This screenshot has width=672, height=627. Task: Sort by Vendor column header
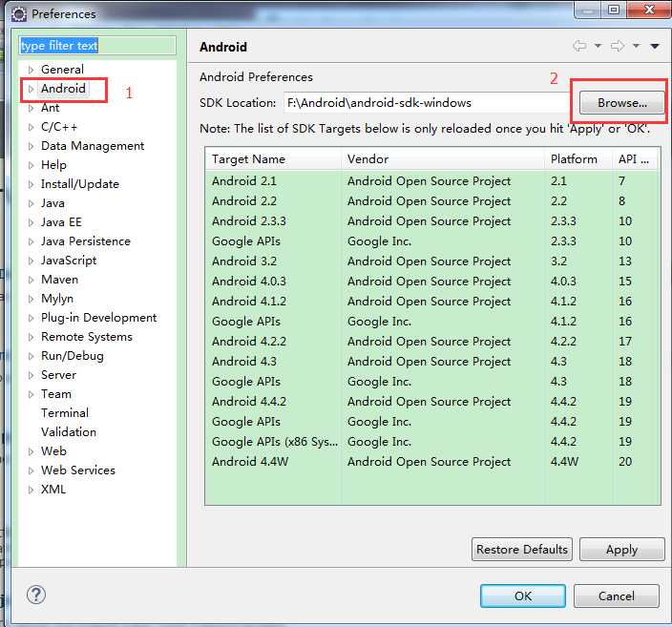pyautogui.click(x=443, y=159)
